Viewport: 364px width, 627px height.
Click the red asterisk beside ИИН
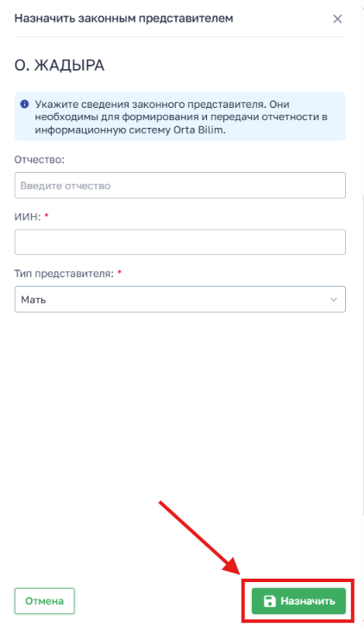[47, 216]
